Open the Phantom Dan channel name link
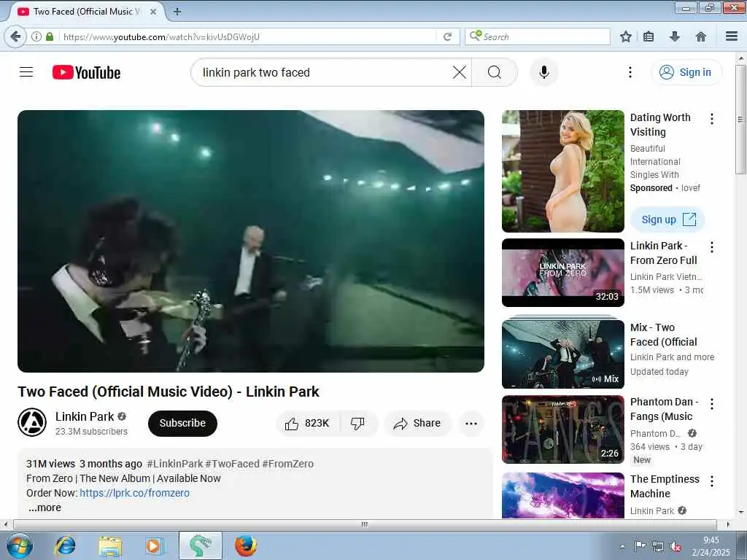Image resolution: width=747 pixels, height=560 pixels. [x=655, y=433]
